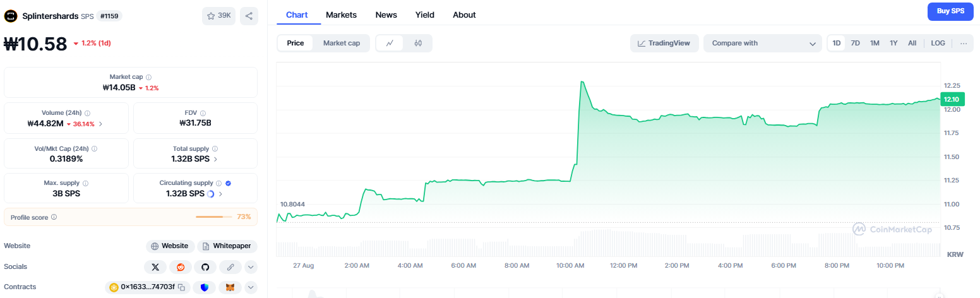Image resolution: width=980 pixels, height=298 pixels.
Task: Expand Volume (24h) details arrow
Action: (x=100, y=124)
